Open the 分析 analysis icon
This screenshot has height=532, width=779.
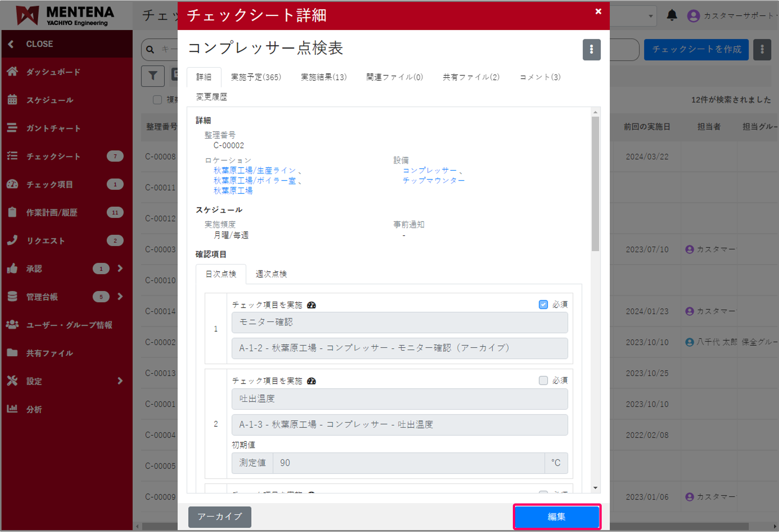(x=13, y=409)
